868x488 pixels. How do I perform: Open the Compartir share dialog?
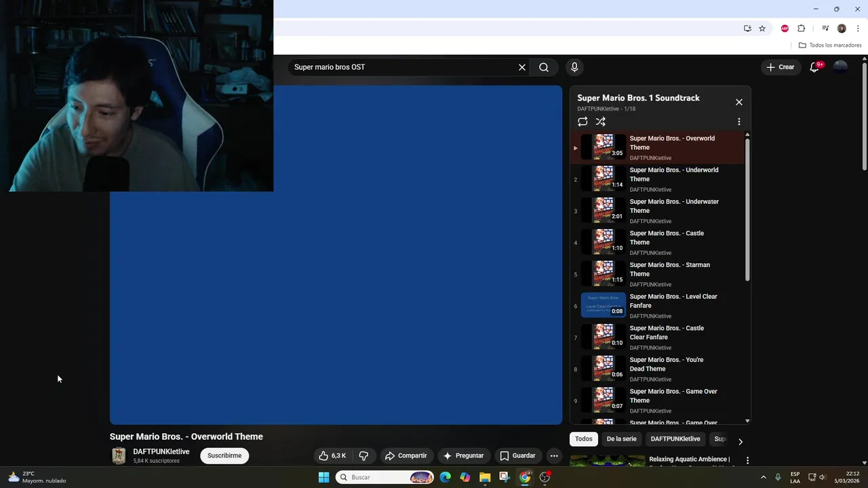point(406,455)
